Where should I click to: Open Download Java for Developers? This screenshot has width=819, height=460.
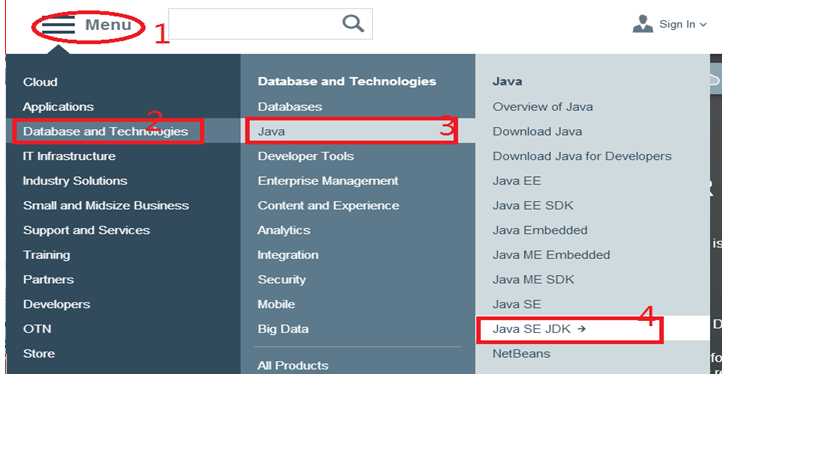[x=582, y=156]
